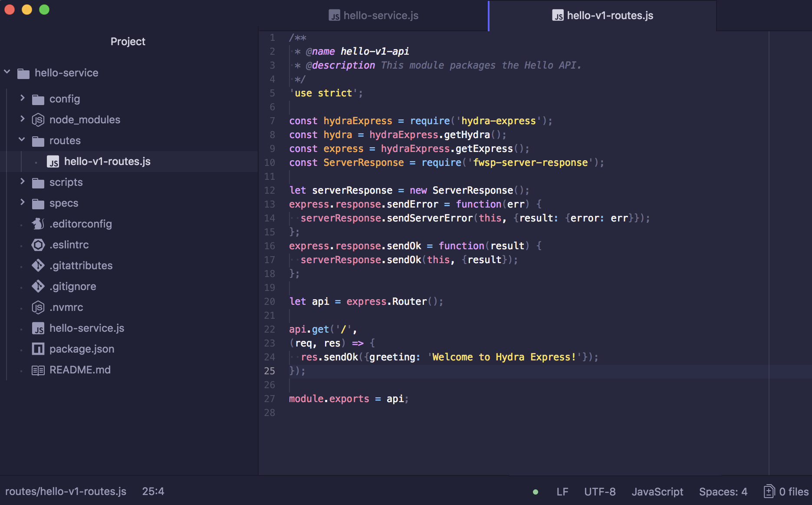Click the README.md book icon
Screen dimensions: 812x505
click(38, 370)
